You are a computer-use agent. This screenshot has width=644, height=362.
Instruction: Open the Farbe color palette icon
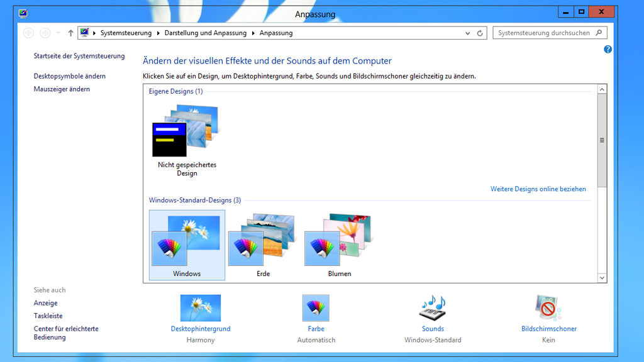coord(316,308)
